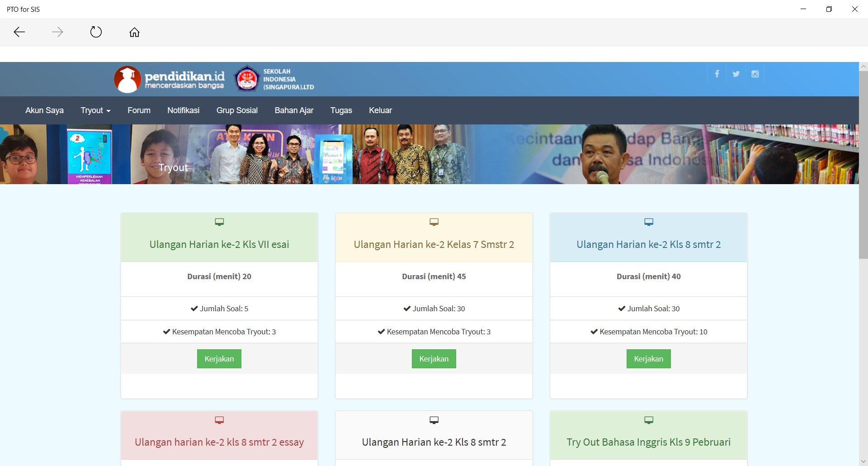
Task: Select blue card title Ulangan Harian ke-2 Kls 8 smtr 2
Action: (x=649, y=244)
